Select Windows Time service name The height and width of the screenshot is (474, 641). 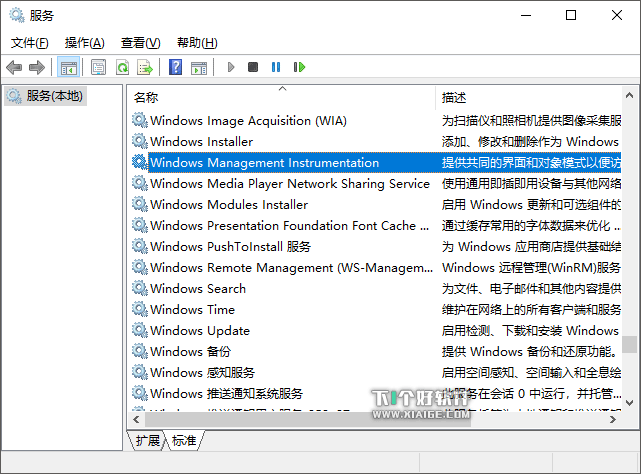192,310
